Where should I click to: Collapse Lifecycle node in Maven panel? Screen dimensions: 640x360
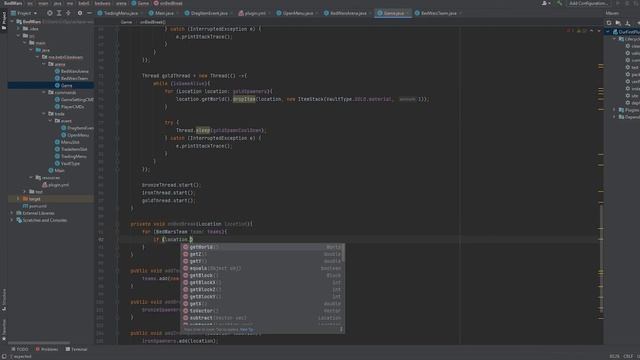point(614,39)
